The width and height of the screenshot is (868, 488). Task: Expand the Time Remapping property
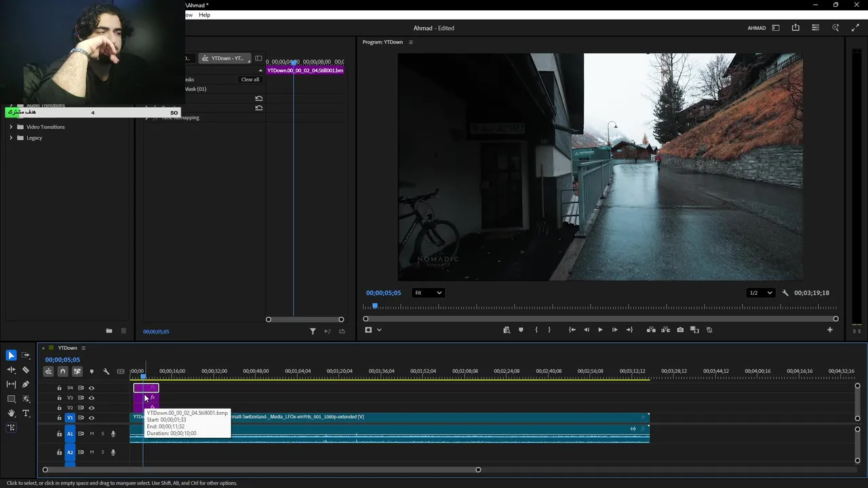click(x=147, y=118)
